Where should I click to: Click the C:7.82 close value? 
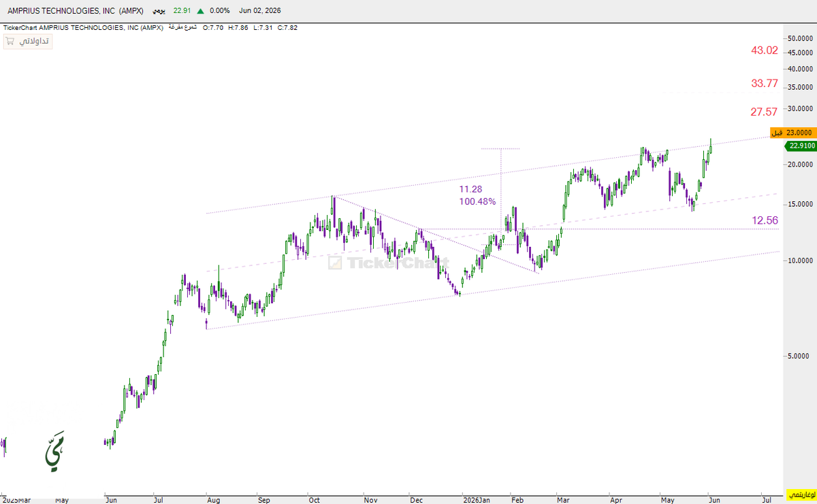[x=288, y=28]
